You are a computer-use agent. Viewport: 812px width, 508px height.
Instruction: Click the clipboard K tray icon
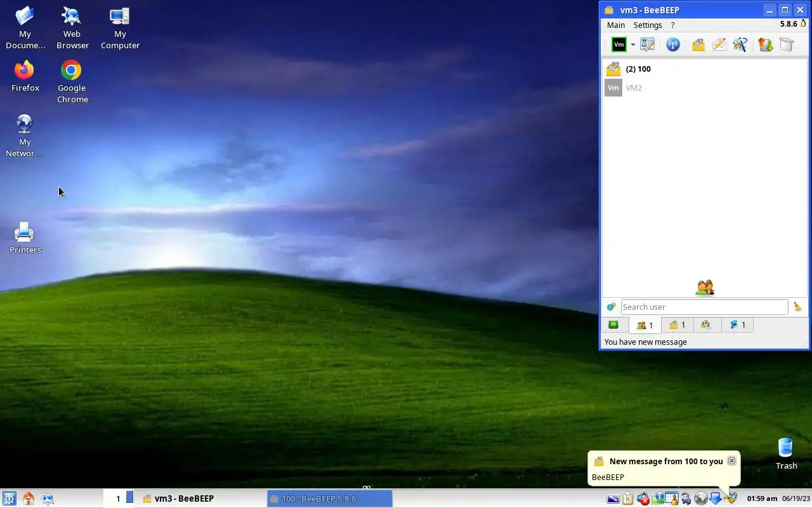[x=628, y=498]
